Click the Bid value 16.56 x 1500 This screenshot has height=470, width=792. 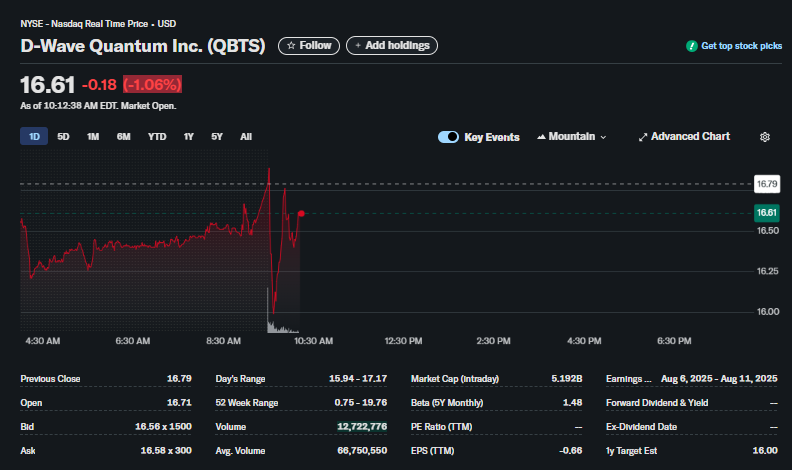[x=163, y=427]
